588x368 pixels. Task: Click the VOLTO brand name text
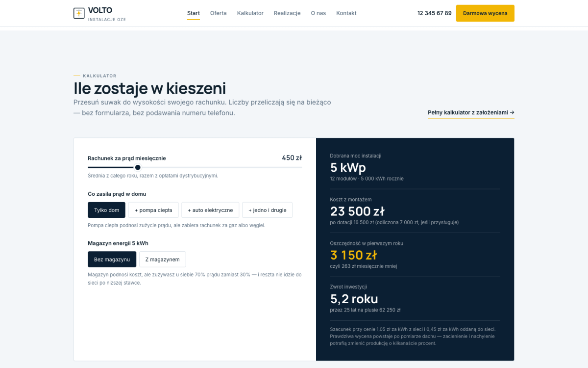pos(100,10)
